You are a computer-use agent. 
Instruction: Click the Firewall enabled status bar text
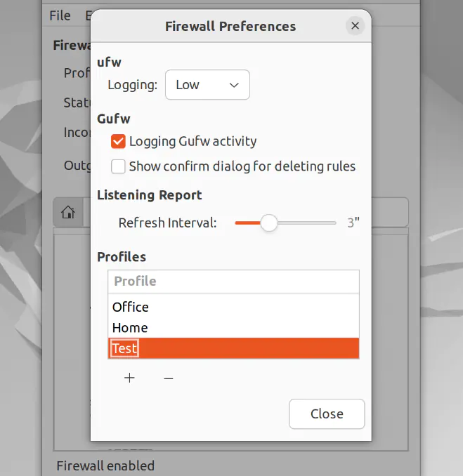[105, 465]
